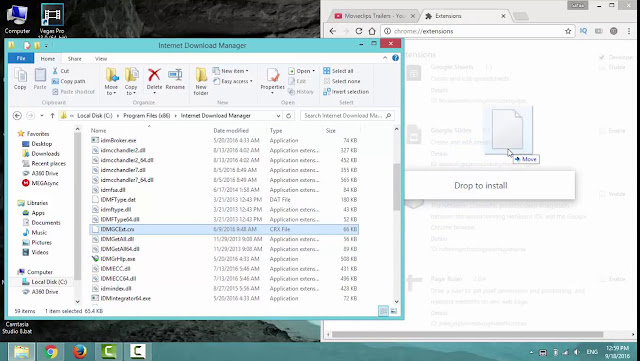This screenshot has height=361, width=640.
Task: Expand the address bar history dropdown
Action: click(x=278, y=116)
